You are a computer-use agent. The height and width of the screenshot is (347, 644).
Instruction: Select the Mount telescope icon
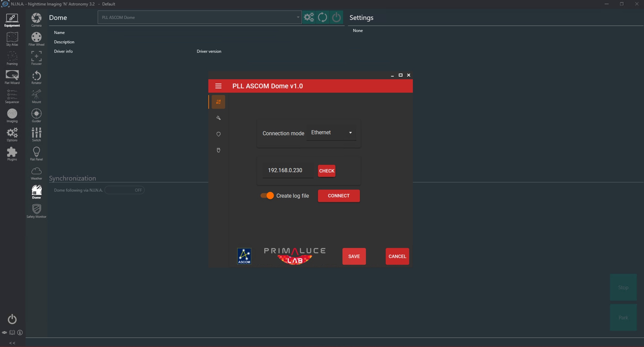tap(36, 96)
